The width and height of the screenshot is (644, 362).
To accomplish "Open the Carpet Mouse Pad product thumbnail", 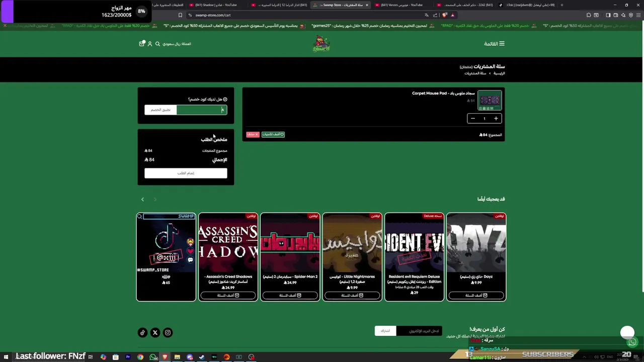I will 490,101.
